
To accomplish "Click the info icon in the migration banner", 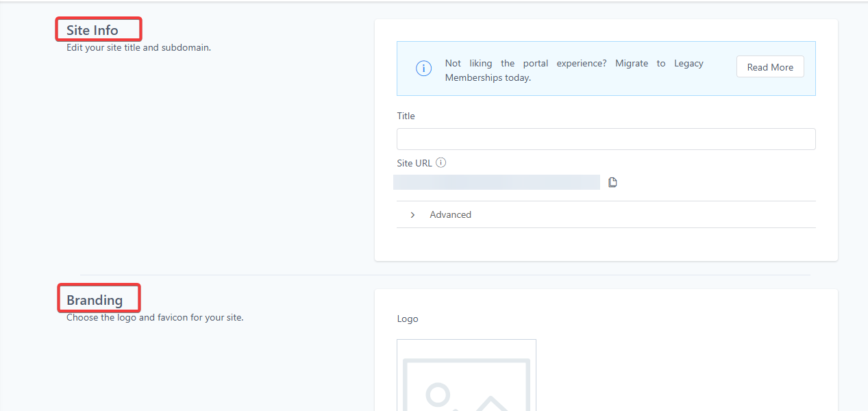I will (x=423, y=68).
